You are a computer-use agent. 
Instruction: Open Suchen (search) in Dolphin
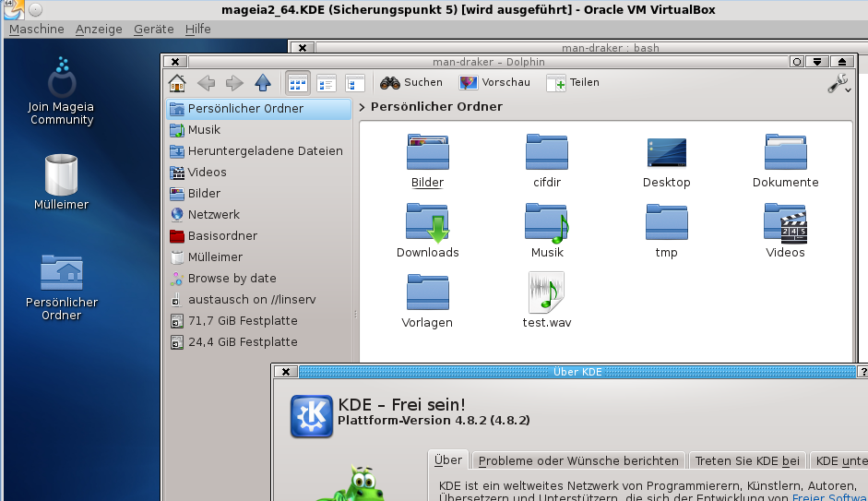point(411,82)
